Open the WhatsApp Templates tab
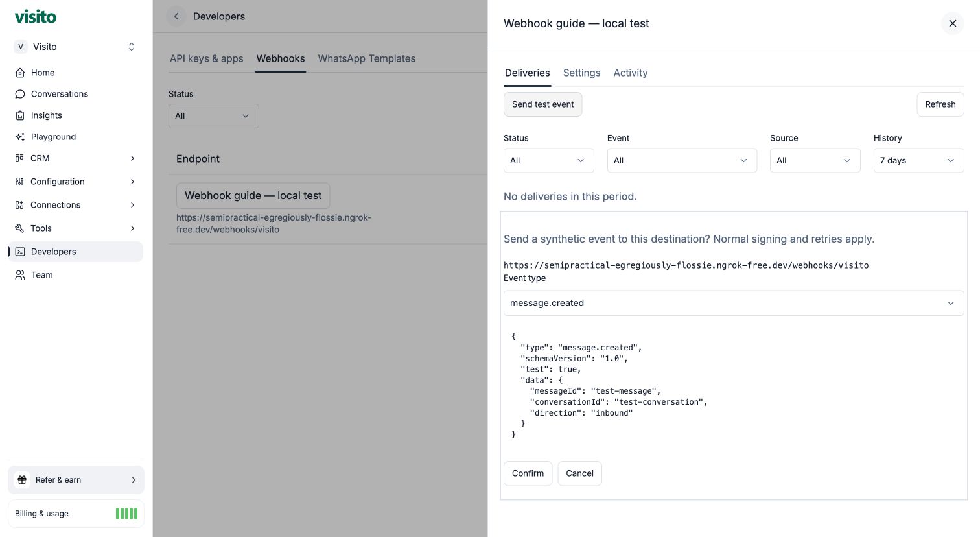Screen dimensions: 980x537 click(x=367, y=58)
